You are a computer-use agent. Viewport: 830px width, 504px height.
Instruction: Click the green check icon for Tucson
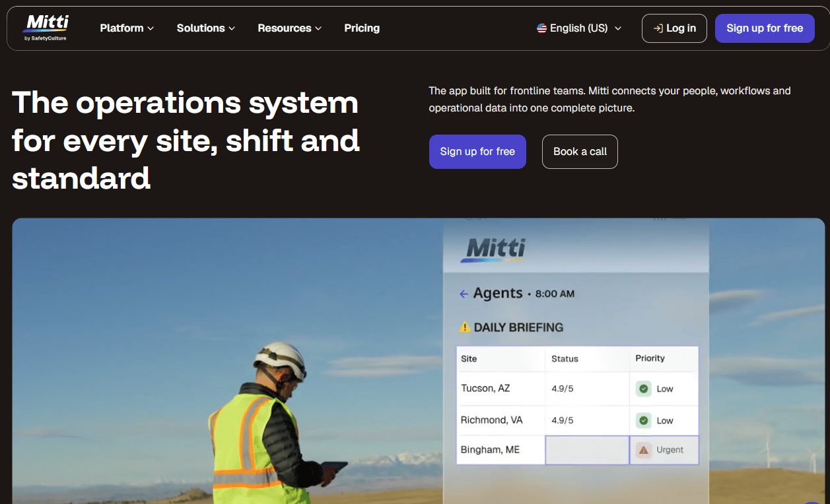(644, 389)
